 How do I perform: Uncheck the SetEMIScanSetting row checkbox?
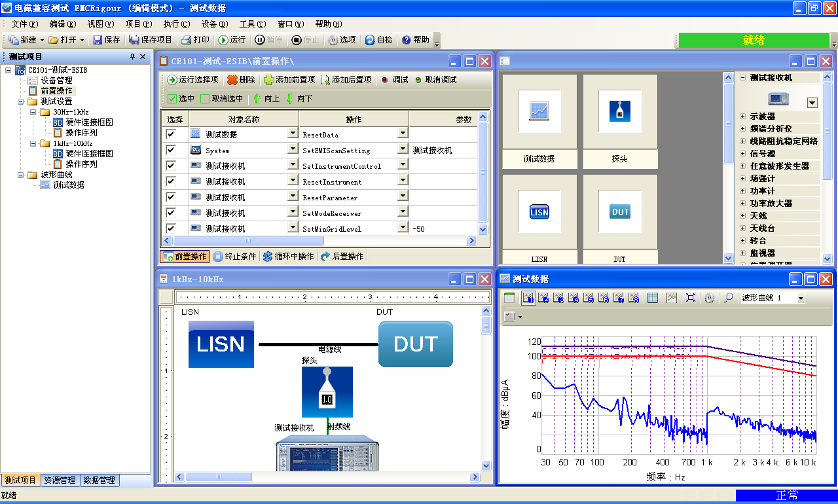click(171, 150)
